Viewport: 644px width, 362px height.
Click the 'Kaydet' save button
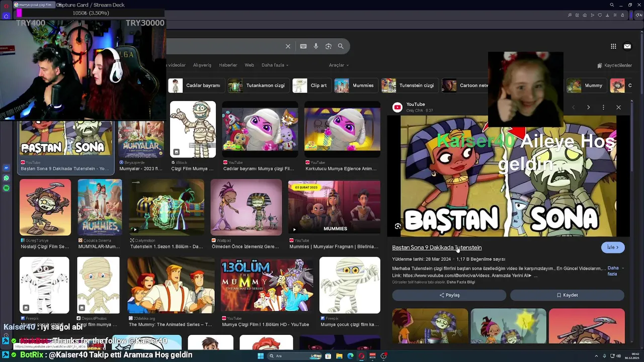pyautogui.click(x=567, y=295)
